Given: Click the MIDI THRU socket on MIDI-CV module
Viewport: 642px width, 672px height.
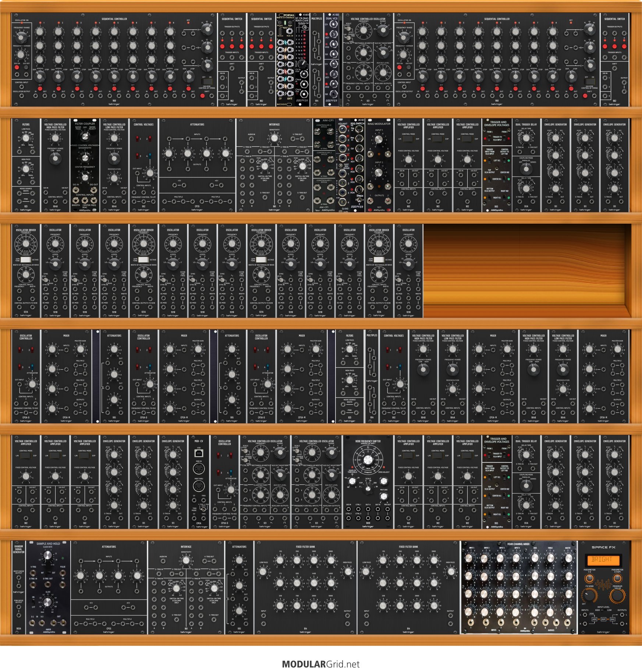Looking at the screenshot, I should [x=199, y=486].
